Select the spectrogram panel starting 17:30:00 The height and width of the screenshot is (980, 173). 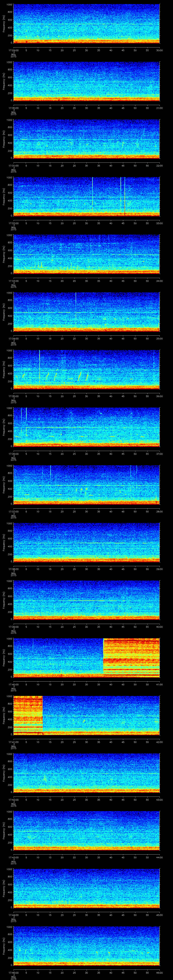86,81
